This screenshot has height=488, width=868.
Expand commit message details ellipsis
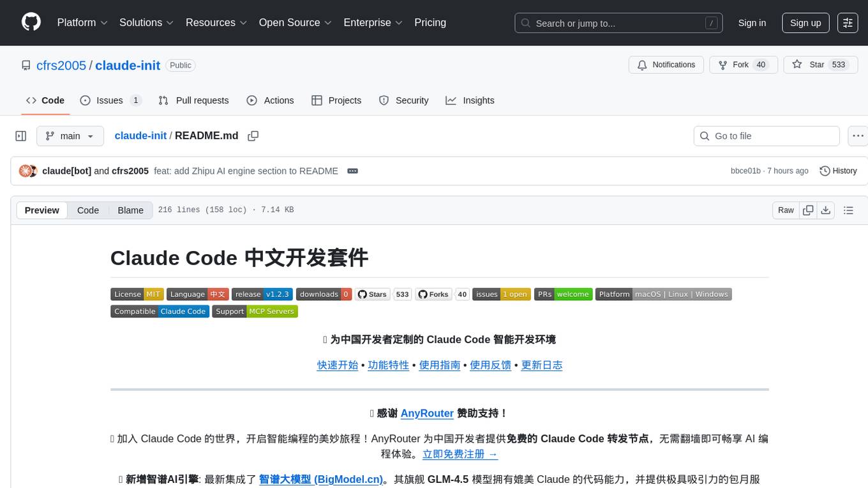352,171
